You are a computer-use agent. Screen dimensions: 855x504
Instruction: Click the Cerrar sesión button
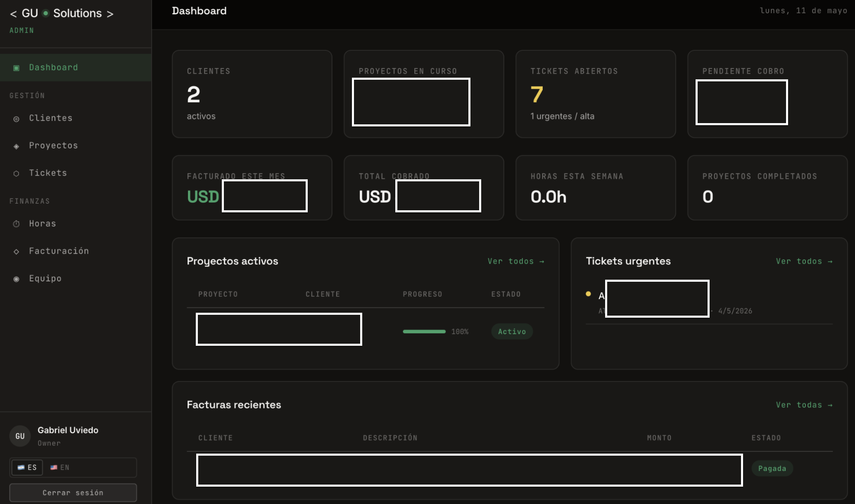[73, 492]
